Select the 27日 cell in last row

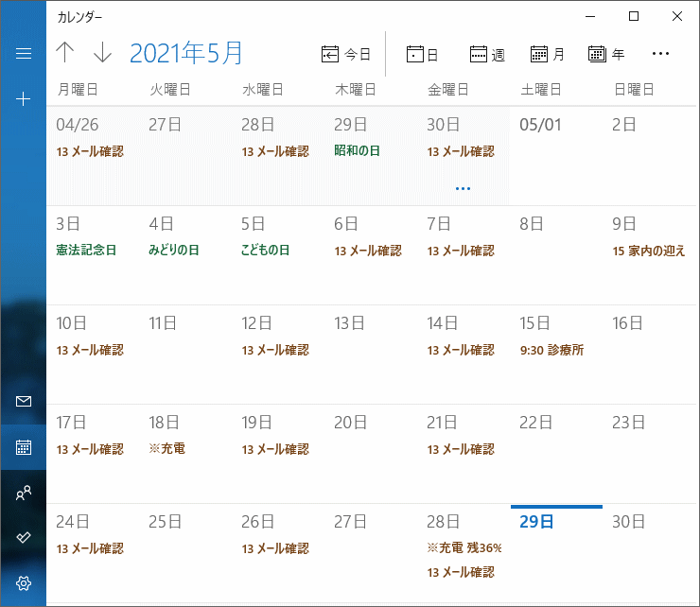coord(371,553)
